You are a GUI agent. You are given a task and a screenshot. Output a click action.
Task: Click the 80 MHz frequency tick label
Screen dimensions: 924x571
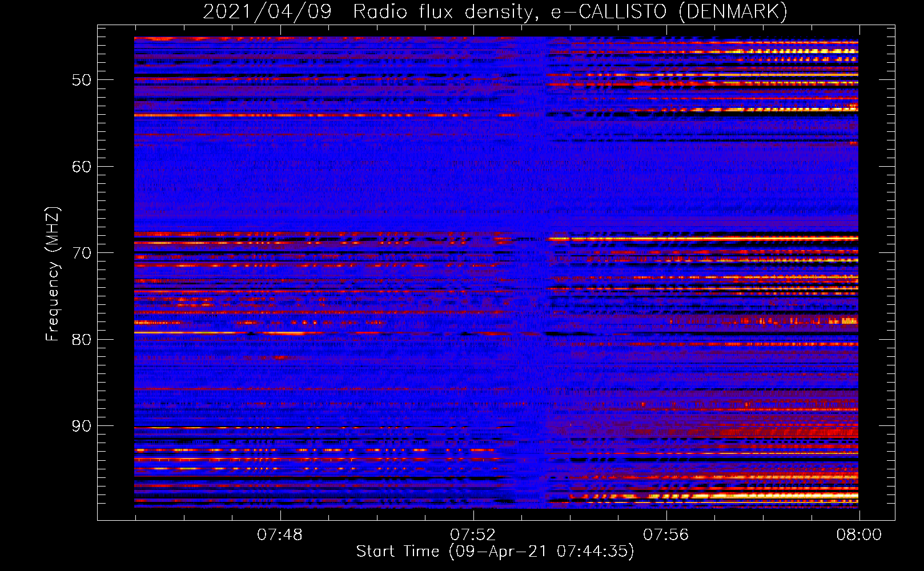click(x=82, y=340)
